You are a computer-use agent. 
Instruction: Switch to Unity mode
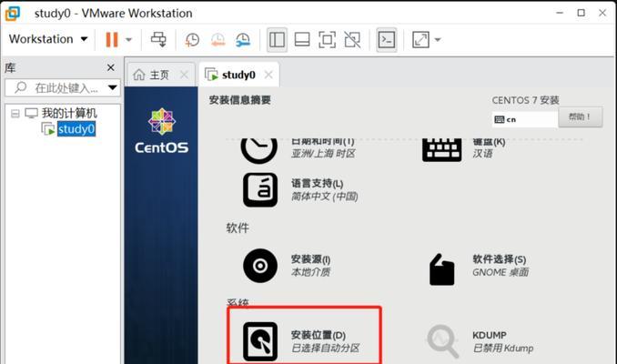[x=352, y=40]
